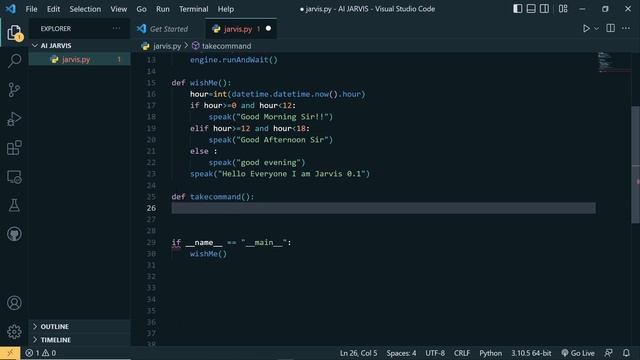Image resolution: width=640 pixels, height=360 pixels.
Task: Open the Extensions view
Action: pos(14,148)
